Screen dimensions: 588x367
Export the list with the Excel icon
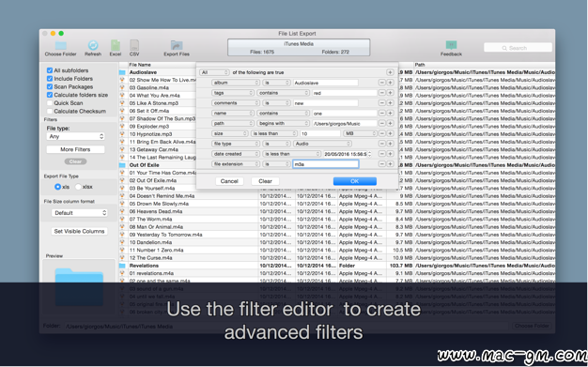(116, 45)
